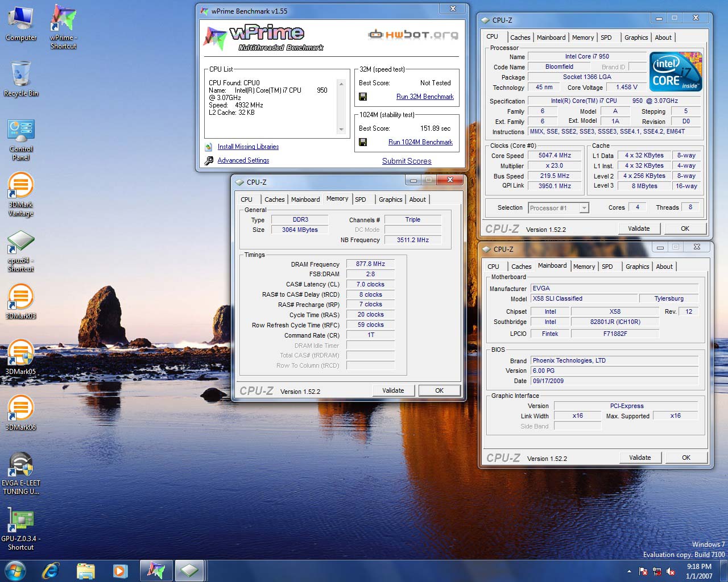The image size is (728, 582).
Task: Select the 3DMark05 desktop icon
Action: pos(21,357)
